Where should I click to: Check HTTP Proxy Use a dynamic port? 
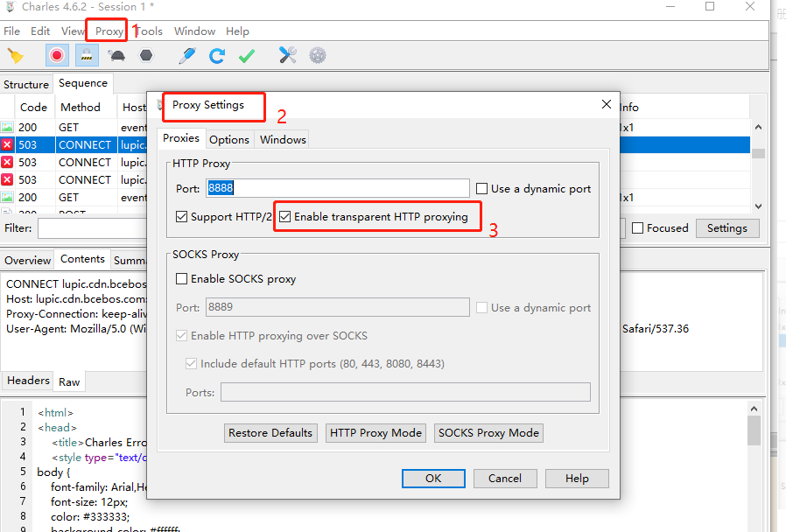pyautogui.click(x=481, y=189)
